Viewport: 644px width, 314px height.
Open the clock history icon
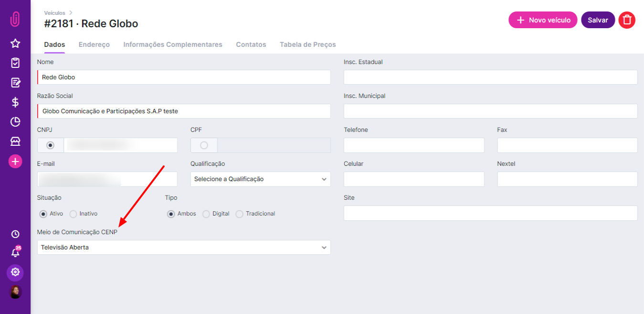click(15, 234)
